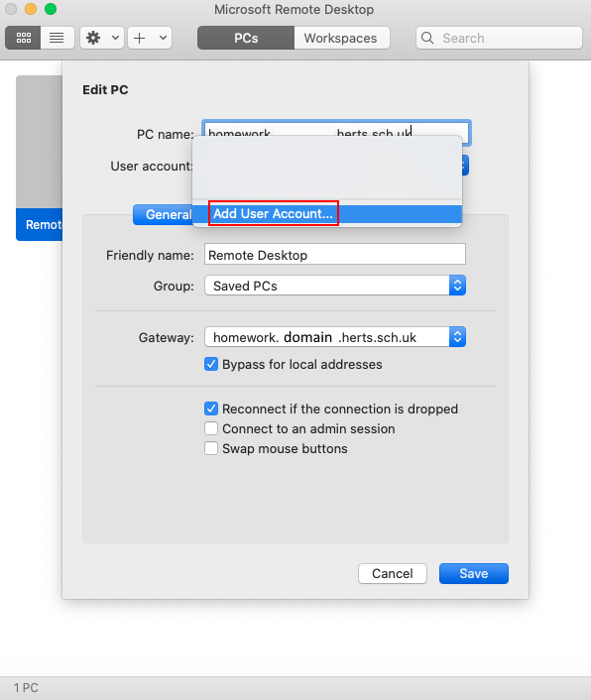Click the Friendly name text field

click(x=335, y=255)
